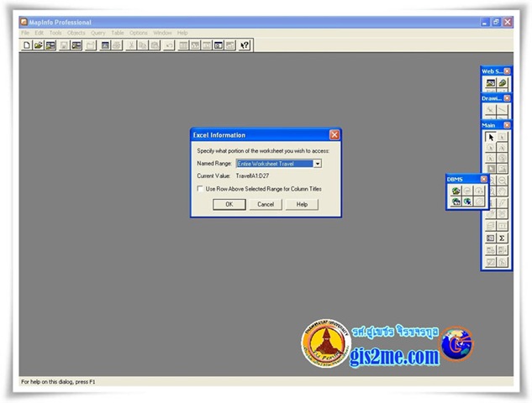Click the New Layout window icon
The image size is (532, 403).
219,45
